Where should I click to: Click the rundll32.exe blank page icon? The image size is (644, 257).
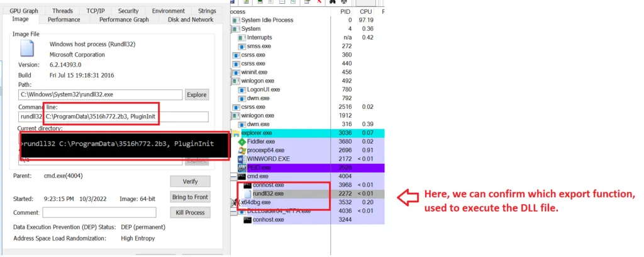point(248,193)
